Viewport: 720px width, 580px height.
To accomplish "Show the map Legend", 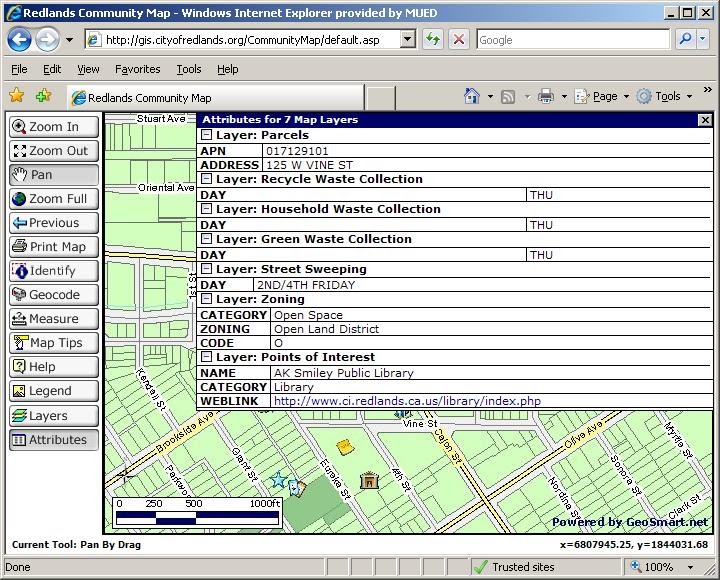I will click(x=54, y=391).
